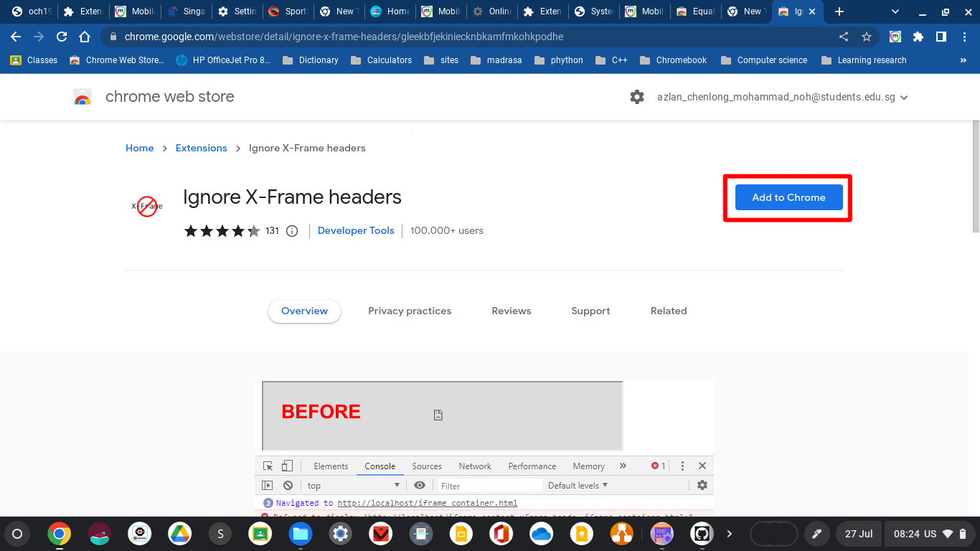The height and width of the screenshot is (551, 980).
Task: Click the page vertical scrollbar
Action: click(x=976, y=176)
